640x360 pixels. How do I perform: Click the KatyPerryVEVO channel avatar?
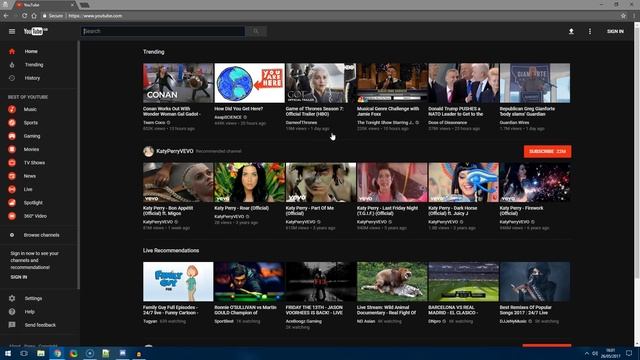(148, 151)
